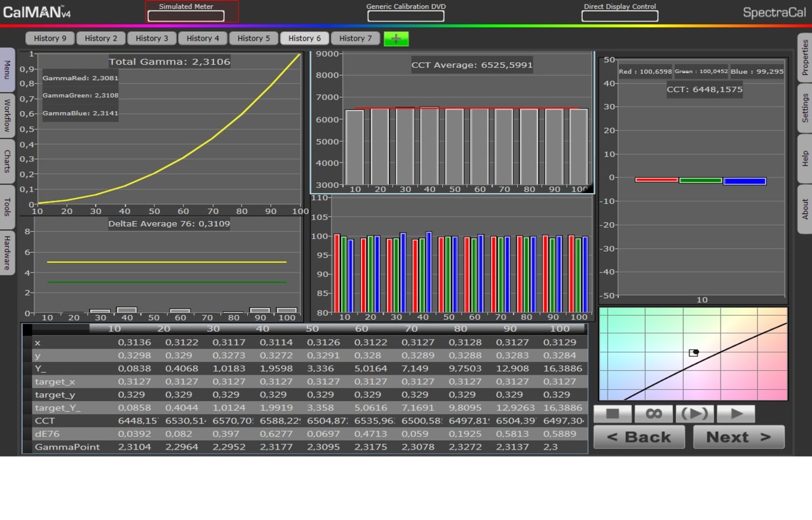Click the Simulated Meter field

pos(186,16)
